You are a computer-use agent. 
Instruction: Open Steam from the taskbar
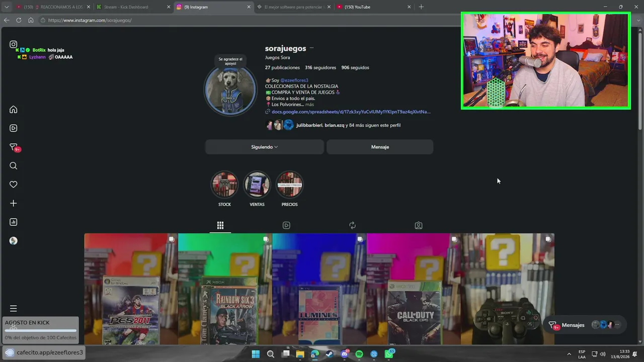click(330, 354)
